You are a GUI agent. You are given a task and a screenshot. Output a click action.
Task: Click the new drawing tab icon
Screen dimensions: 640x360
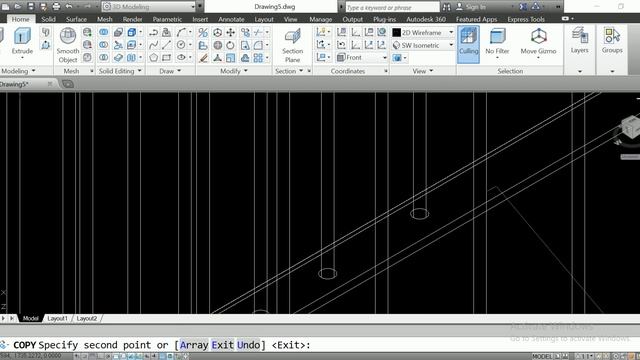pyautogui.click(x=68, y=84)
